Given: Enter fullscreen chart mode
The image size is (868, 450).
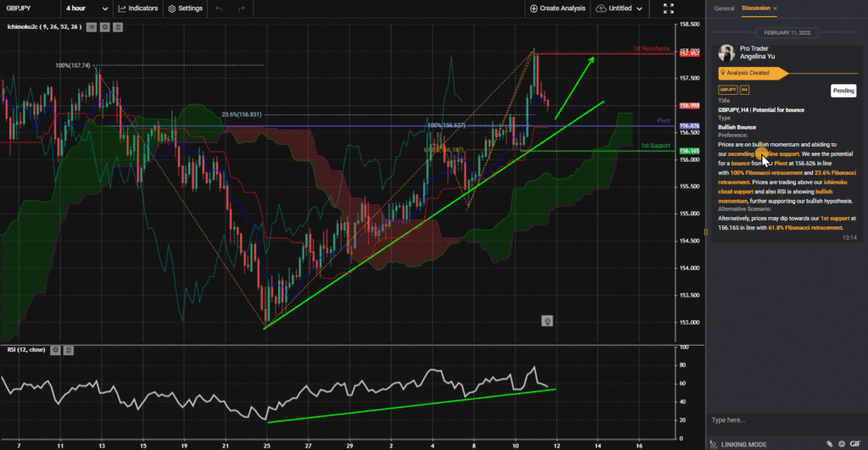Looking at the screenshot, I should pyautogui.click(x=669, y=8).
